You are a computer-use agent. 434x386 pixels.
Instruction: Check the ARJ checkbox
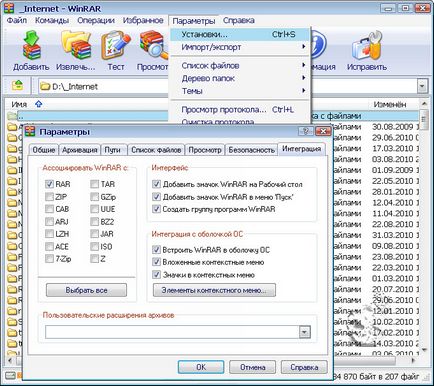pos(49,221)
